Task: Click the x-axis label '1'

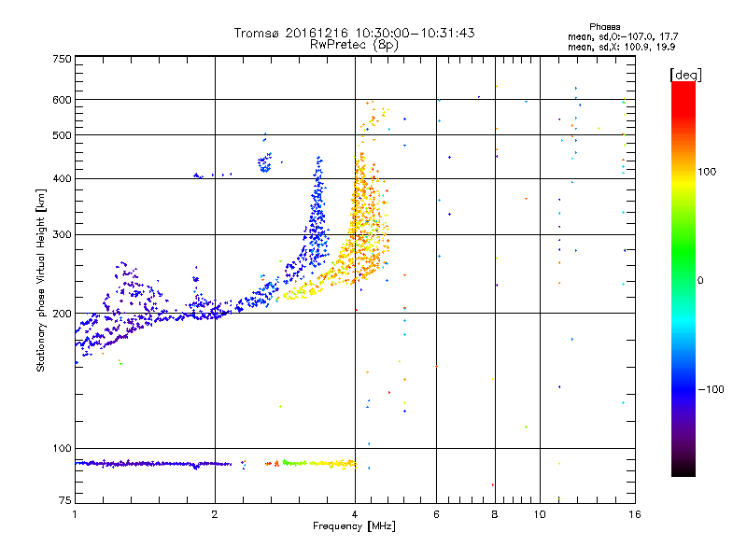Action: pyautogui.click(x=75, y=514)
